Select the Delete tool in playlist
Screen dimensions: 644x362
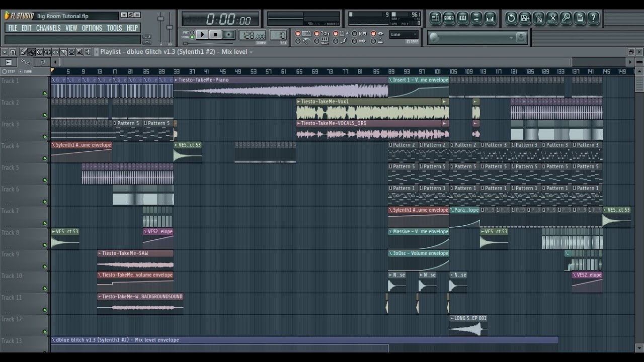click(40, 52)
